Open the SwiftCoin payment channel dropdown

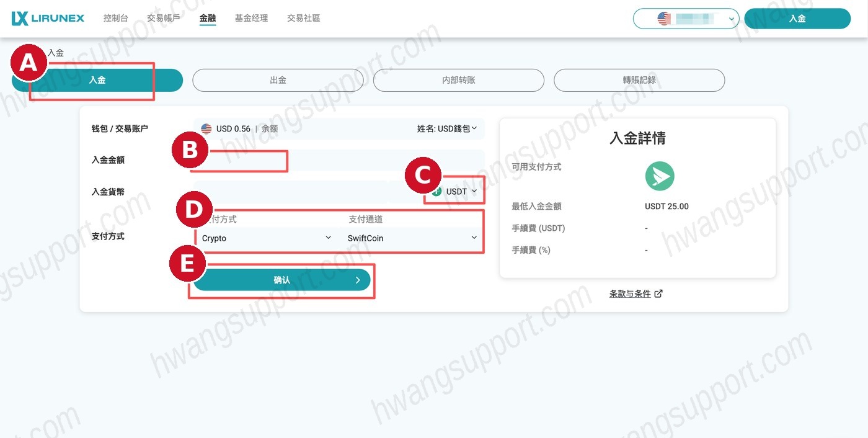[412, 238]
